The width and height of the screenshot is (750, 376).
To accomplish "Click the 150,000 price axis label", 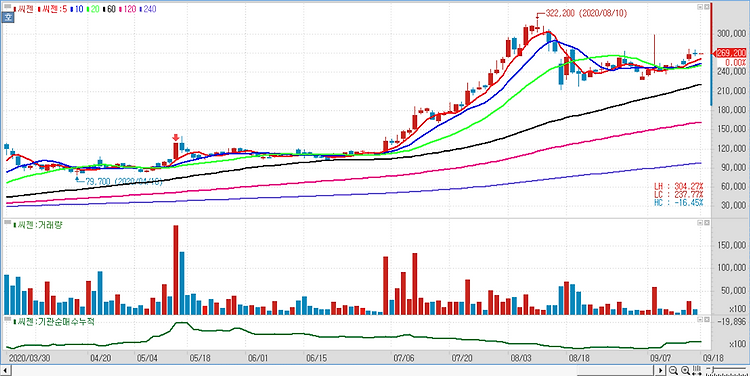I will (x=731, y=129).
